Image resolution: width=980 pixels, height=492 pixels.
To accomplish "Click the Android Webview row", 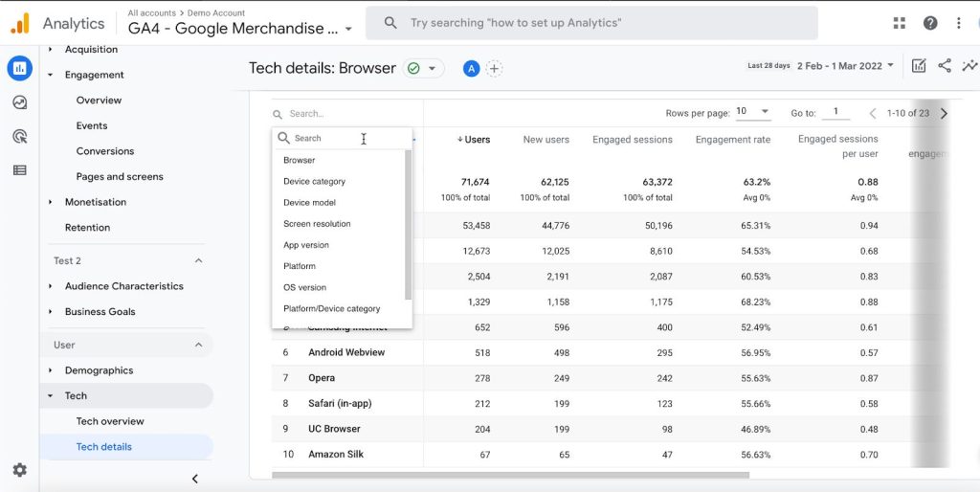I will click(x=610, y=353).
